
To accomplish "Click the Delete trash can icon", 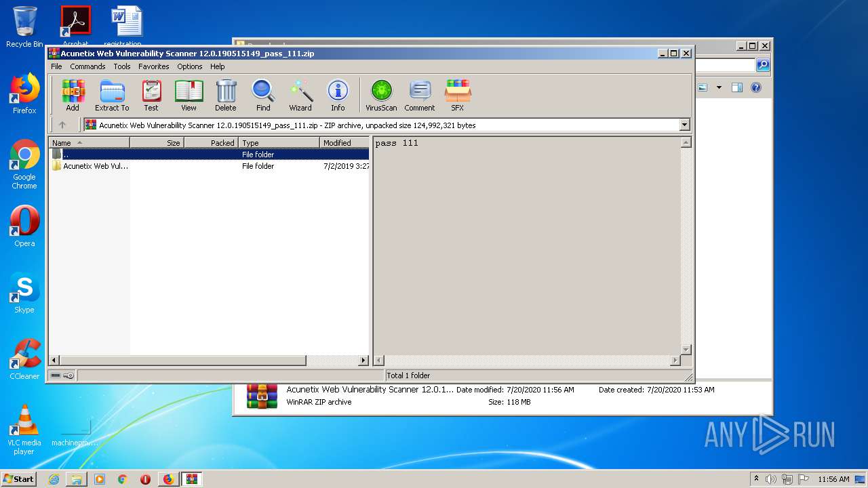I will coord(226,95).
